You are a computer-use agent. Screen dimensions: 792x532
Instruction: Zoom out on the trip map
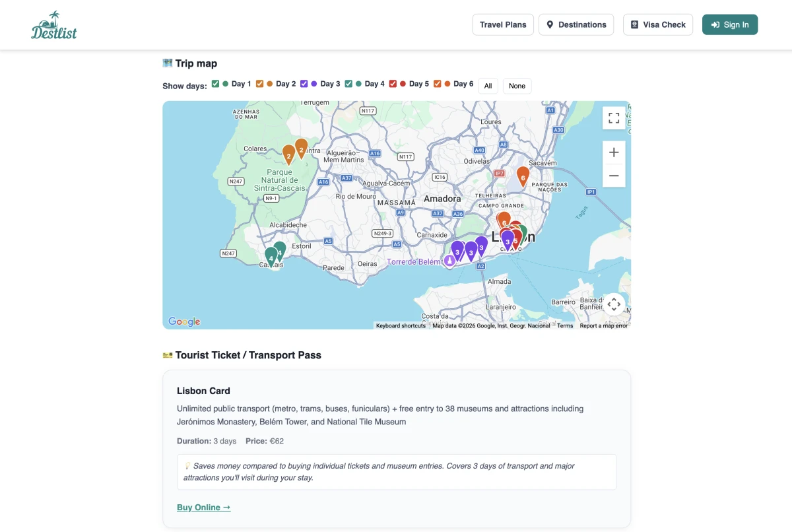614,176
